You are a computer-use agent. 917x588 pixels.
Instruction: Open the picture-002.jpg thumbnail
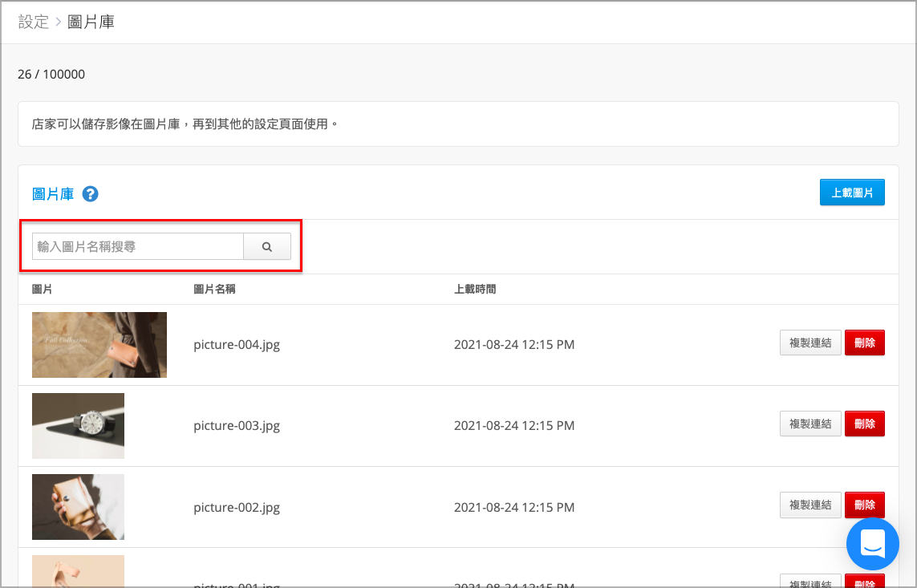tap(79, 507)
